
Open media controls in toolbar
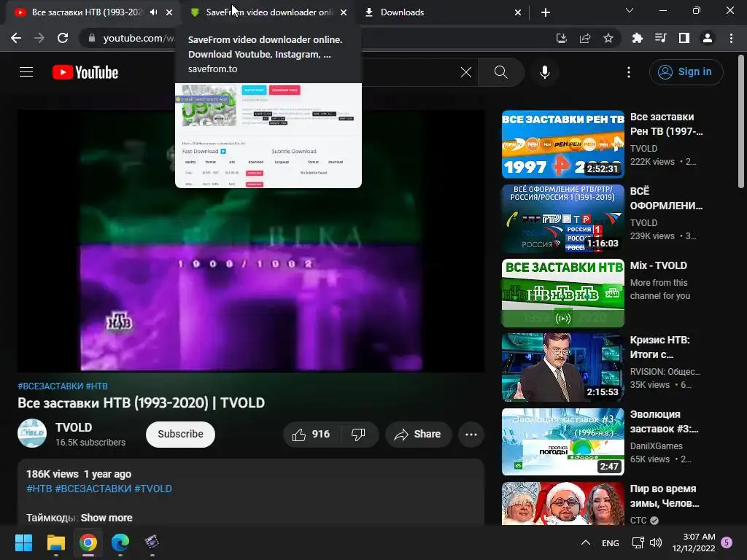coord(660,38)
